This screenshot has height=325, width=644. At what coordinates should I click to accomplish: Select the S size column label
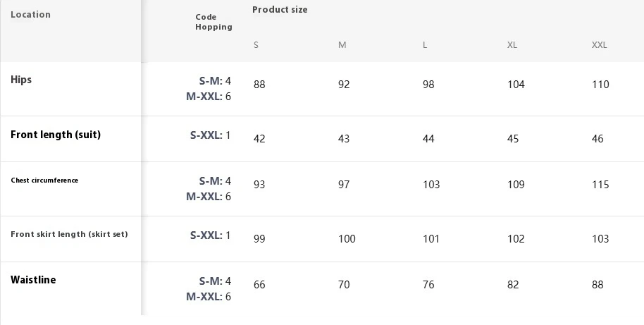coord(256,45)
